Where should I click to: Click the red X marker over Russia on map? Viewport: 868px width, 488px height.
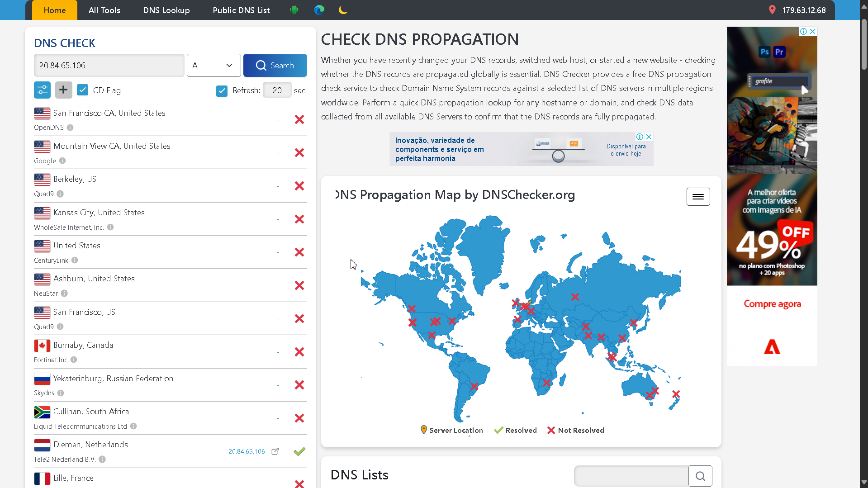pos(575,297)
